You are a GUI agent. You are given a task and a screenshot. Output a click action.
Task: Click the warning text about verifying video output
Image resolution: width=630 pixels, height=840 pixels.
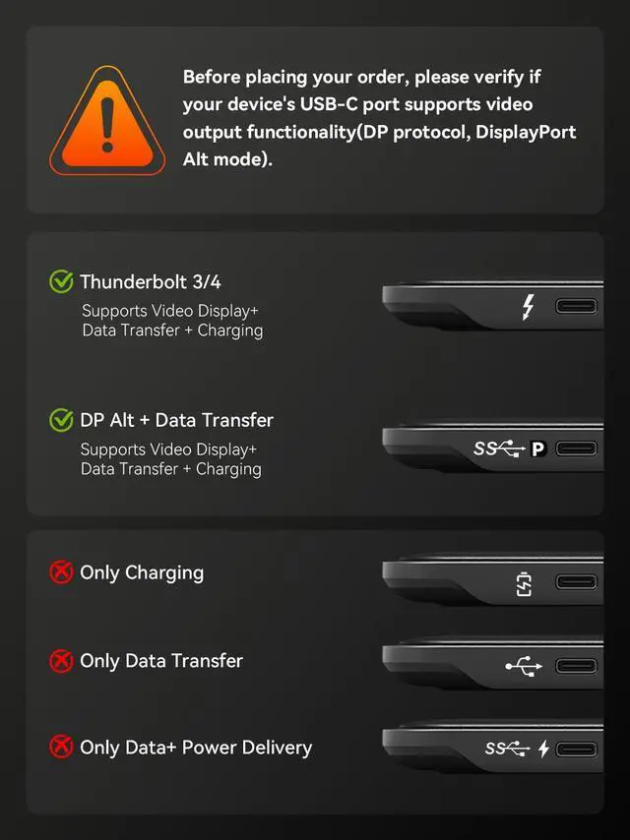click(x=379, y=118)
